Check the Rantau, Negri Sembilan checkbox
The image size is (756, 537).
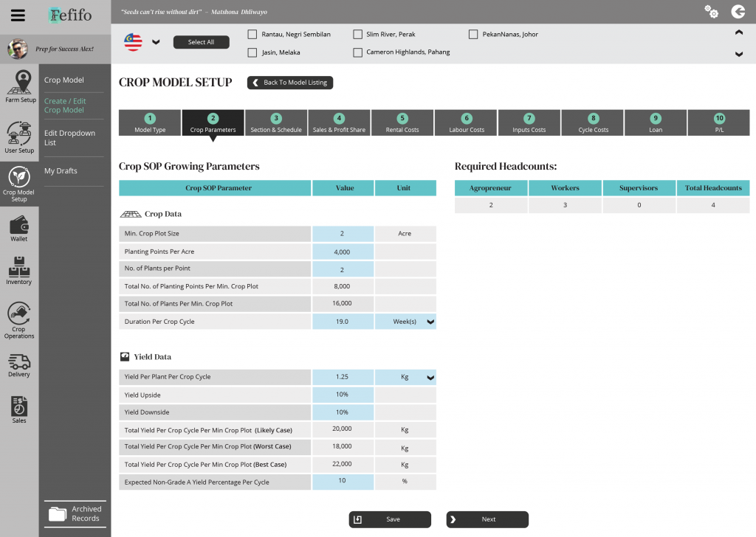[x=252, y=34]
